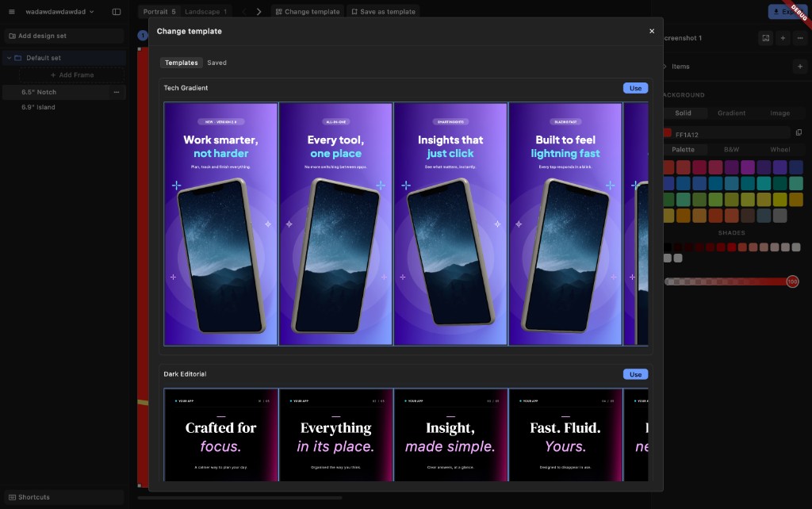Choose Solid background type
Screen dimensions: 812x509
click(683, 113)
